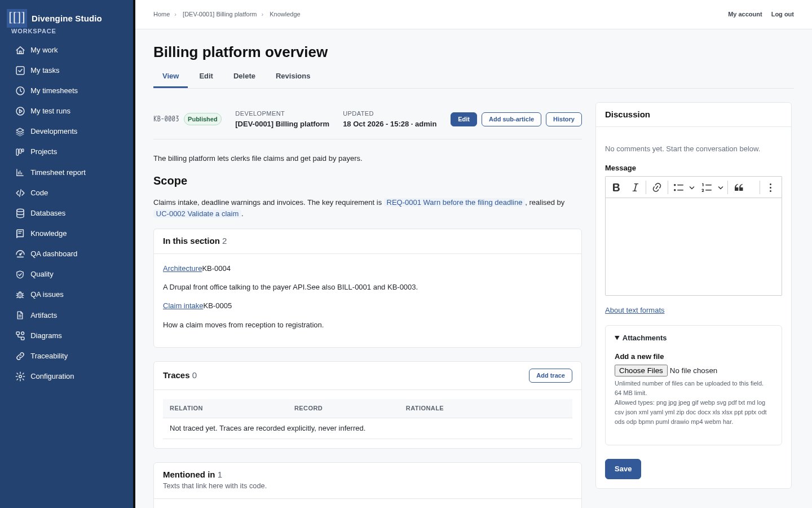Click the Developments layers icon
This screenshot has height=508, width=812.
[20, 132]
